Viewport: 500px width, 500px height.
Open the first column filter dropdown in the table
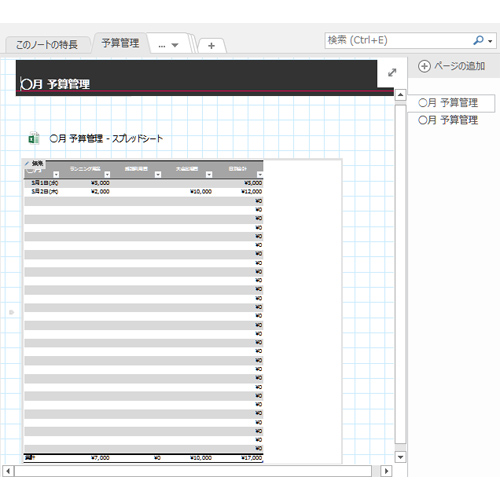point(56,174)
